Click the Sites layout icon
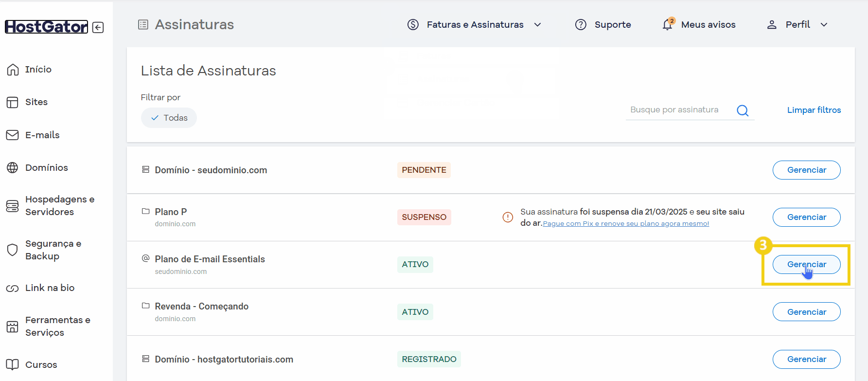Viewport: 868px width, 381px height. [x=13, y=102]
